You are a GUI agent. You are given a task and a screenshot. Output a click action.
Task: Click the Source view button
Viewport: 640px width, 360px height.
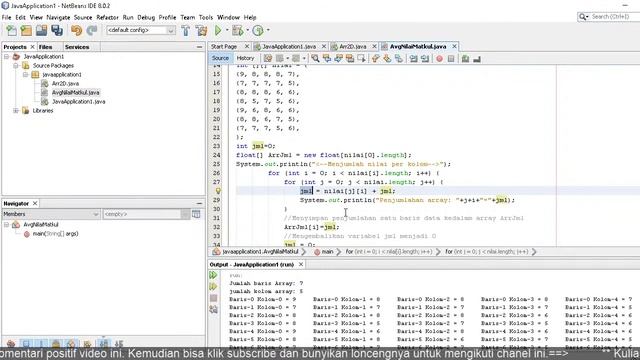tap(220, 58)
